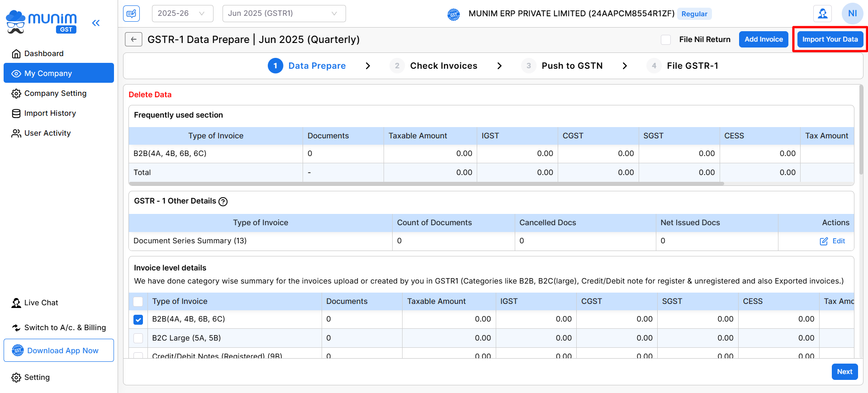Click 'Net Issued Docs' column header

pyautogui.click(x=690, y=223)
